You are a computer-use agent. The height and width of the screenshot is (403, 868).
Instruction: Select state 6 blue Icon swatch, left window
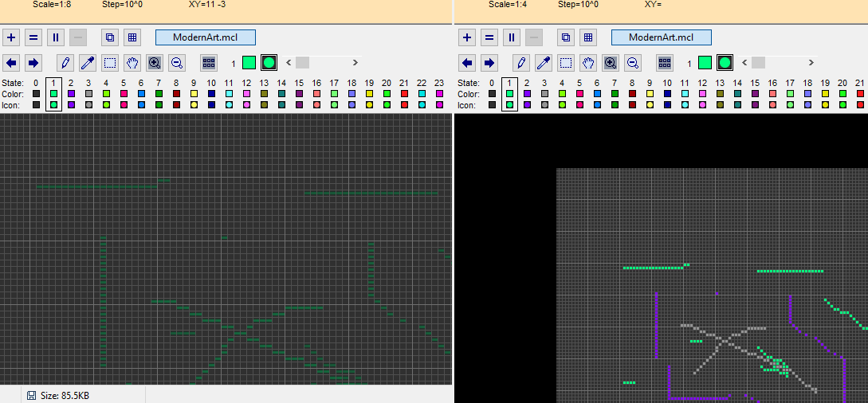141,104
